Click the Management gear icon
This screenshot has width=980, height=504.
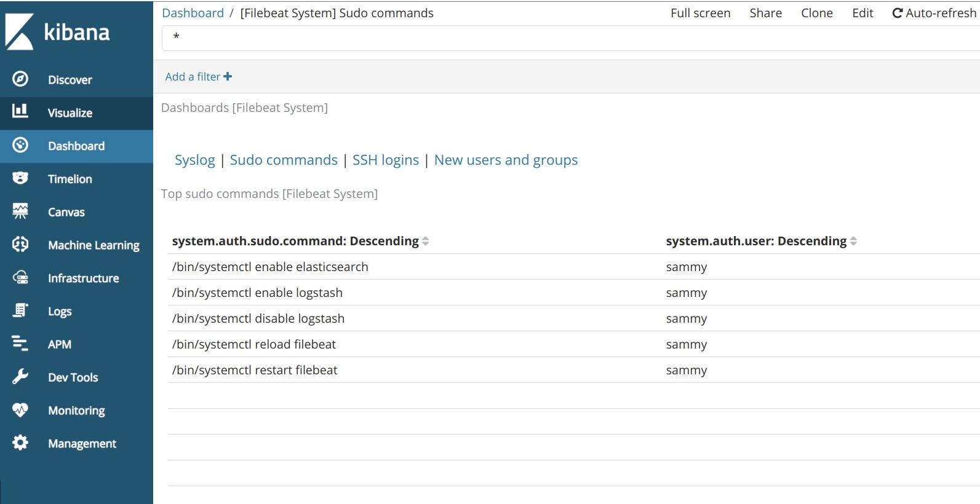(20, 443)
